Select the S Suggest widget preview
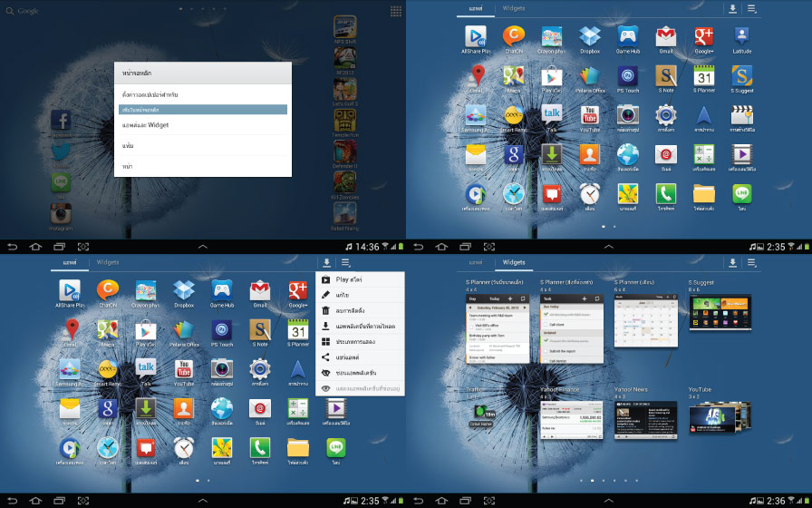 720,313
